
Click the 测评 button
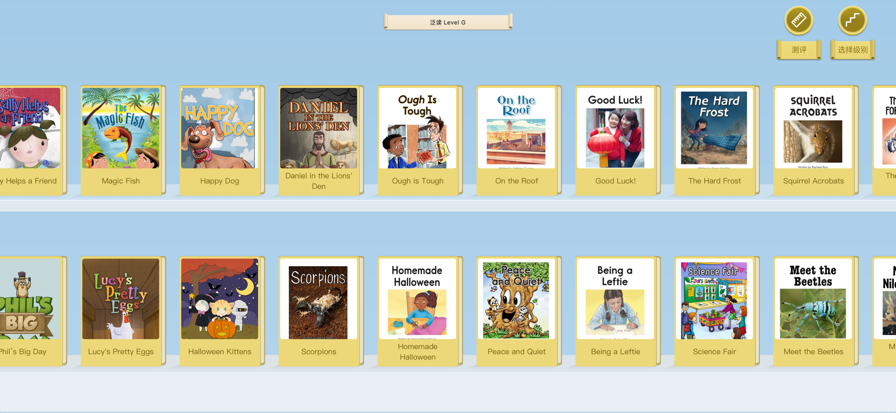(798, 50)
